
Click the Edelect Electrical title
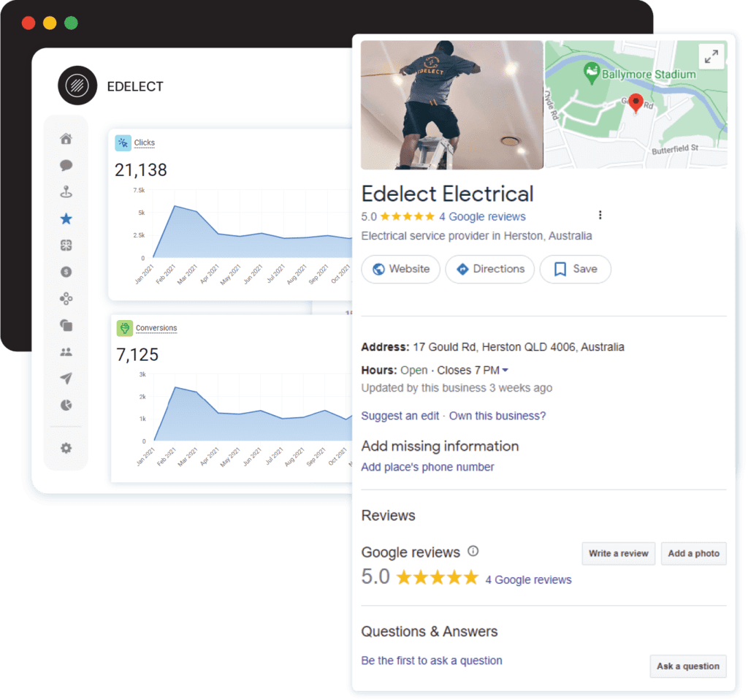pos(448,194)
